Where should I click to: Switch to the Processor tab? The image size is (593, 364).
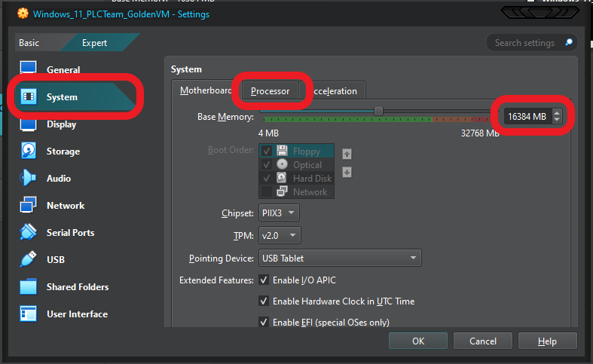tap(270, 91)
